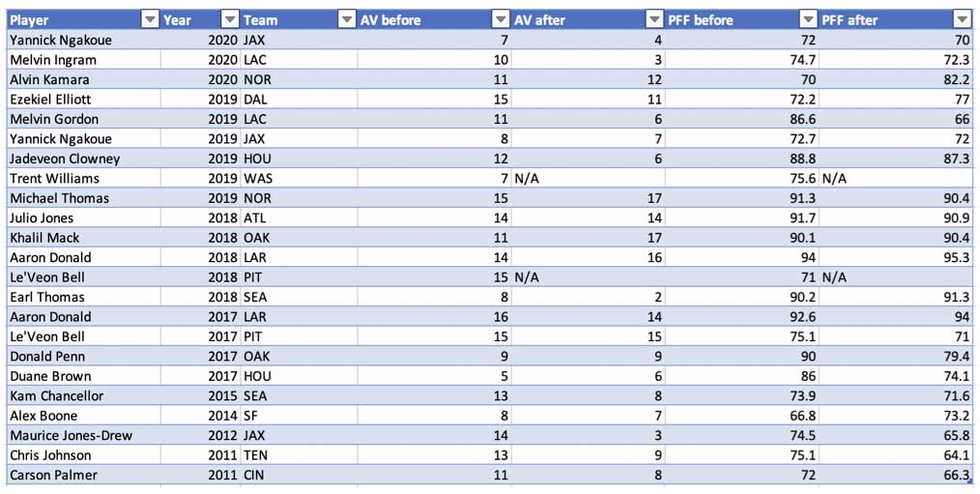Select the team cell DAL
Viewport: 980px width, 494px height.
[299, 99]
